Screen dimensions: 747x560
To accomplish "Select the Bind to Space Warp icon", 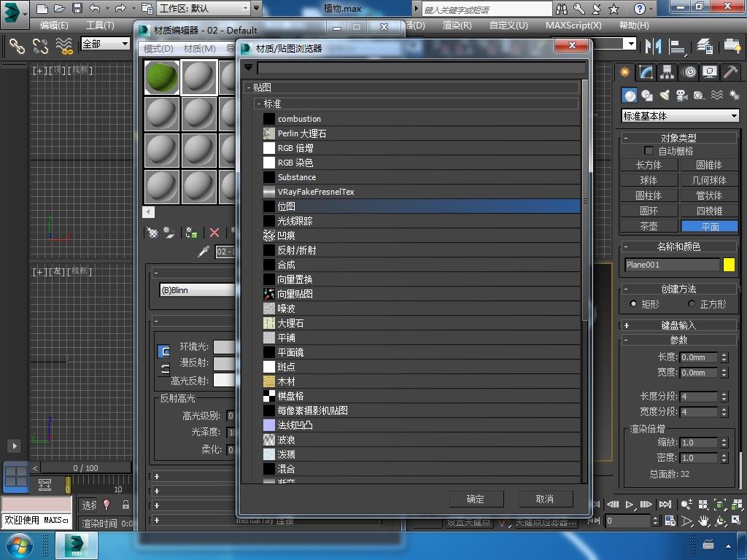I will (64, 46).
